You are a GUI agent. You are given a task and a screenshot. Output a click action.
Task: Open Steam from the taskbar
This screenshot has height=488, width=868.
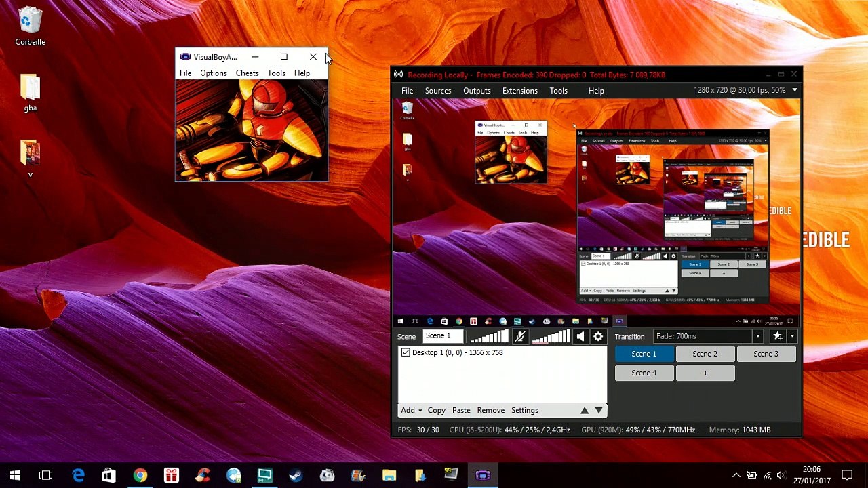[296, 475]
